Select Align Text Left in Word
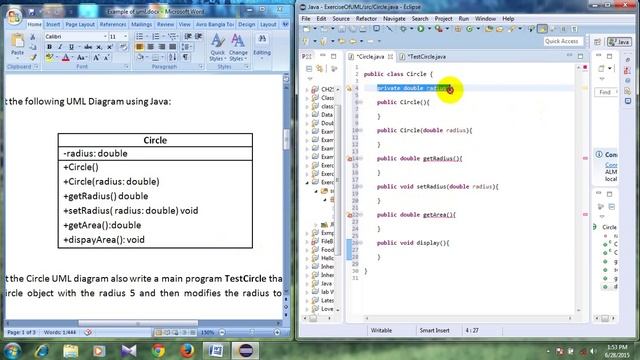The image size is (640, 360). [139, 47]
